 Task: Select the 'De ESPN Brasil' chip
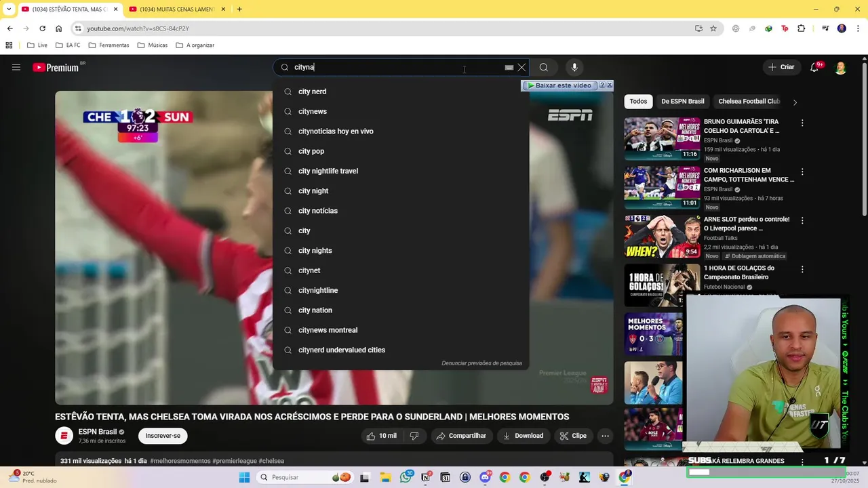682,101
